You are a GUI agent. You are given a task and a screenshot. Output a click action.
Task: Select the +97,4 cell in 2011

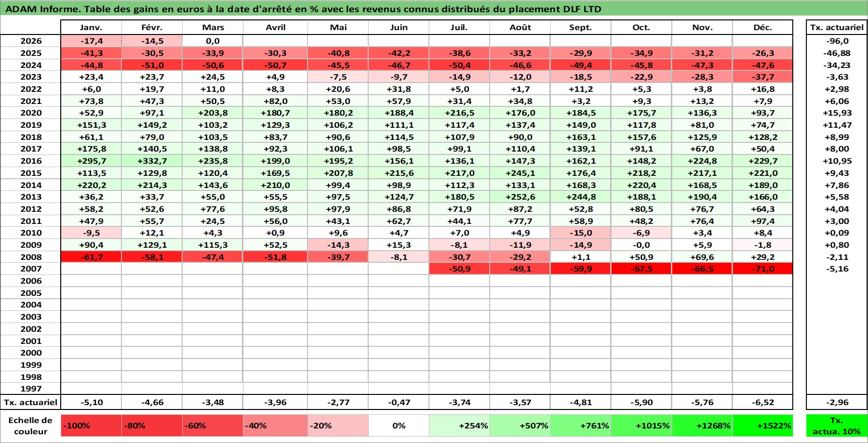(x=763, y=221)
